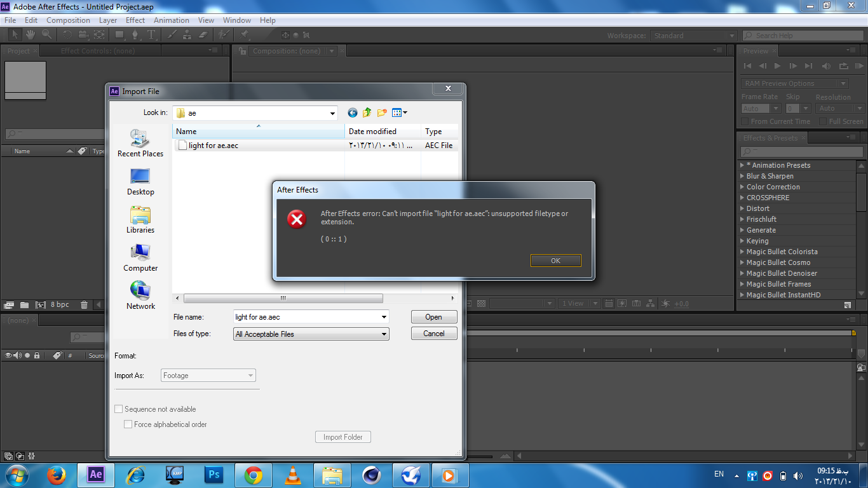Viewport: 868px width, 488px height.
Task: Switch to the Effect Controls tab
Action: pos(98,51)
